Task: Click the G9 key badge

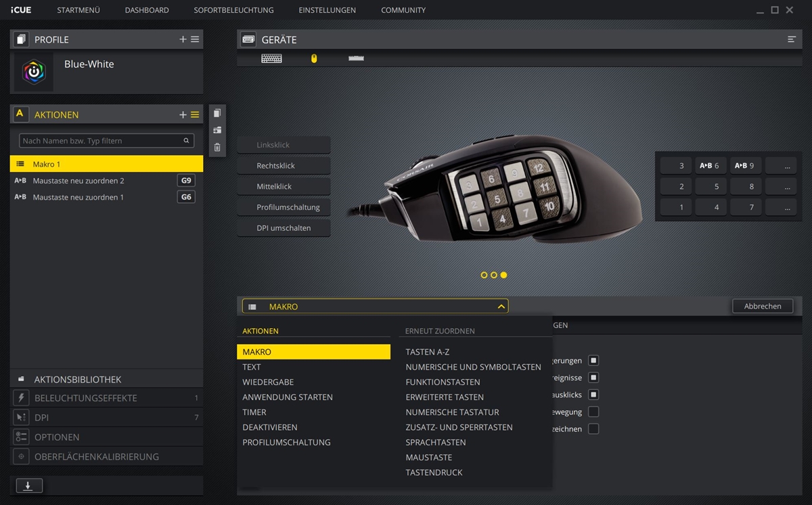Action: [186, 181]
